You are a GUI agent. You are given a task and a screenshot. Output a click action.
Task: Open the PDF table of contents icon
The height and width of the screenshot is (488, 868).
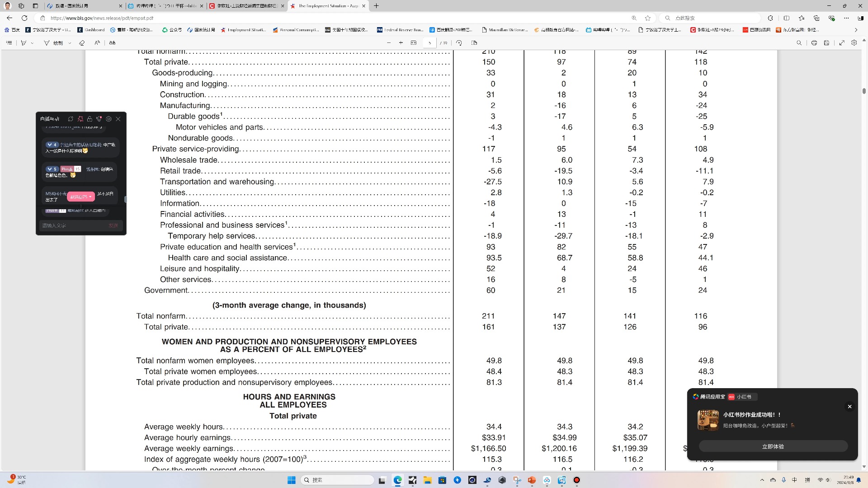(9, 42)
